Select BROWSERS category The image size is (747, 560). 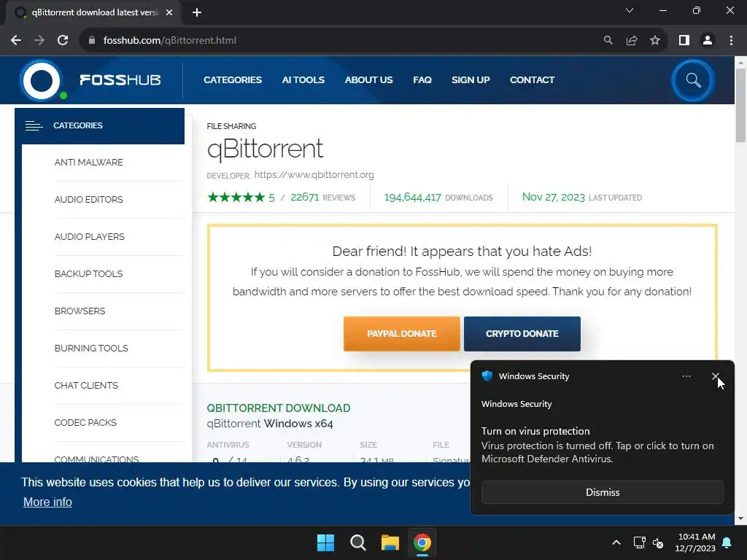(80, 311)
